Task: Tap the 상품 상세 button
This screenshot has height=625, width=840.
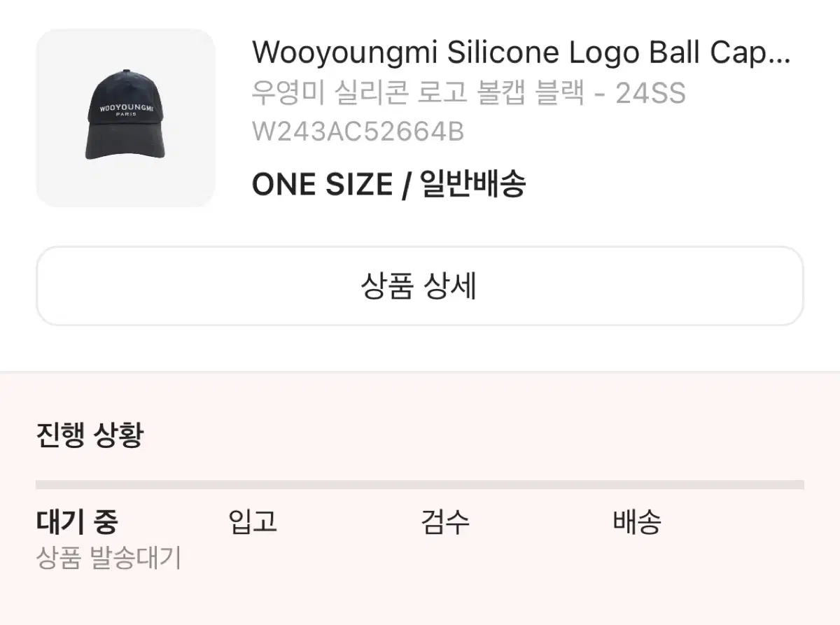Action: tap(420, 286)
